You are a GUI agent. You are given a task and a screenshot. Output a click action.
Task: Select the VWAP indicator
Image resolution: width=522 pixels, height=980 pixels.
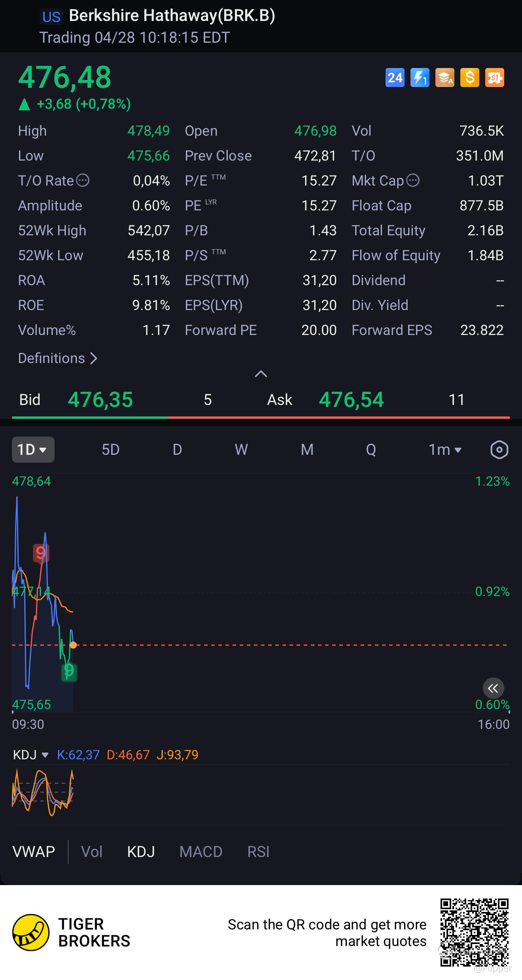[x=34, y=851]
